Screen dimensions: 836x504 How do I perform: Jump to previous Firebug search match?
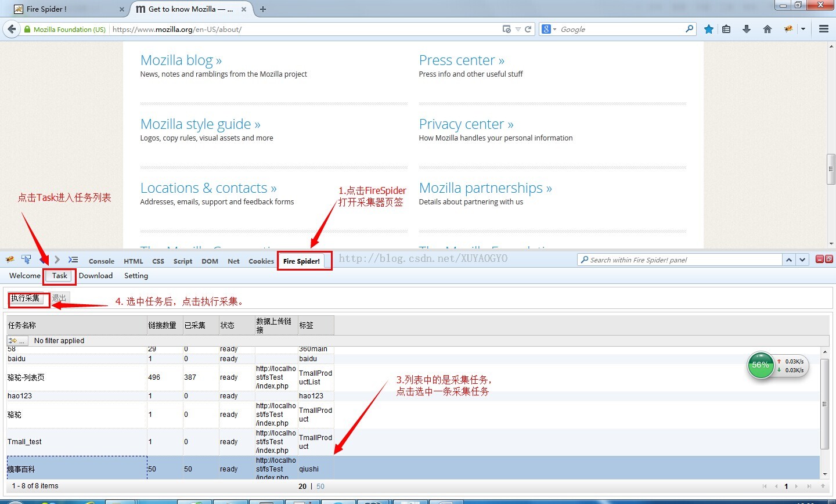tap(789, 260)
